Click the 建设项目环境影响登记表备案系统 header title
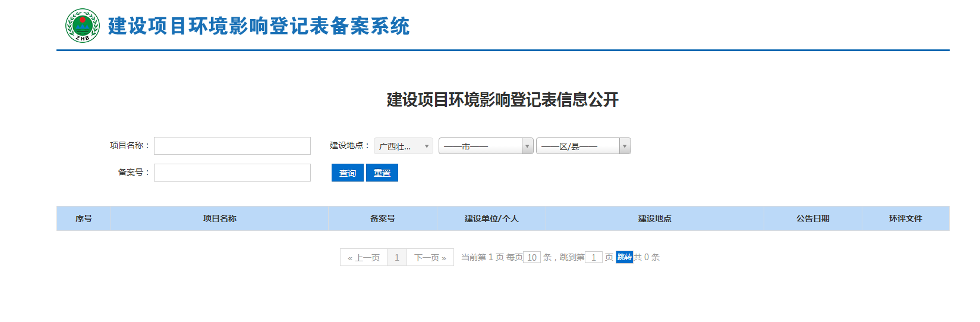 coord(259,26)
